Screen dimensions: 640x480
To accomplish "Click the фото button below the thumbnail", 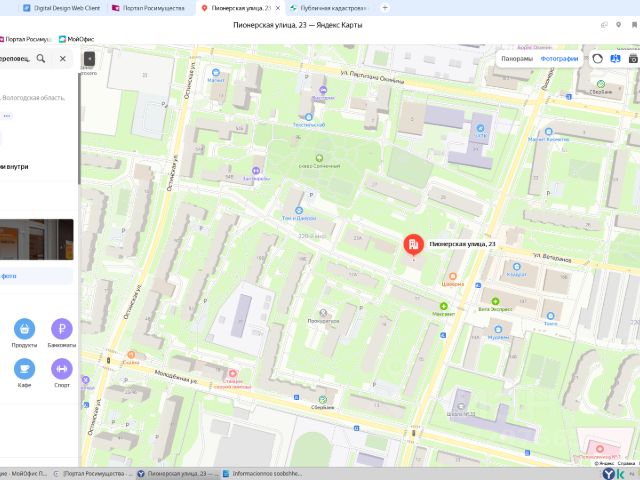I will pyautogui.click(x=37, y=276).
